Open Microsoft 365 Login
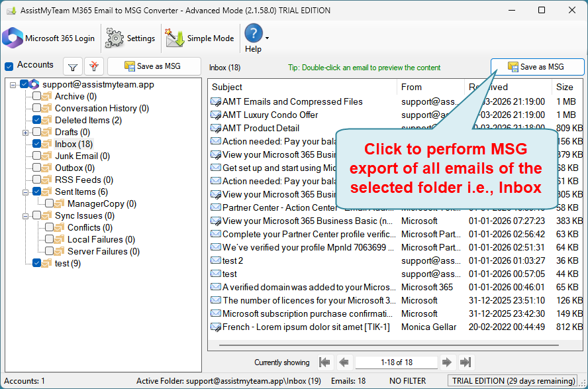 pyautogui.click(x=49, y=38)
